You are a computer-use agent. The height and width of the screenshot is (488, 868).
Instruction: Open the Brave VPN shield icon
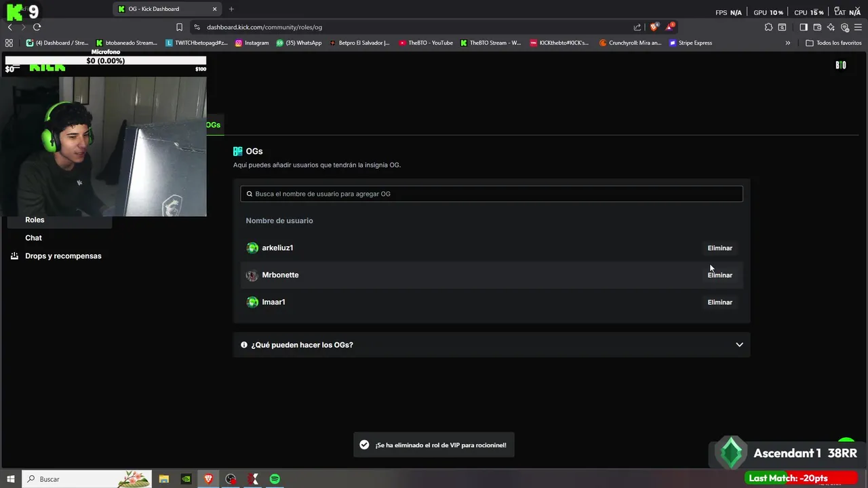point(845,27)
